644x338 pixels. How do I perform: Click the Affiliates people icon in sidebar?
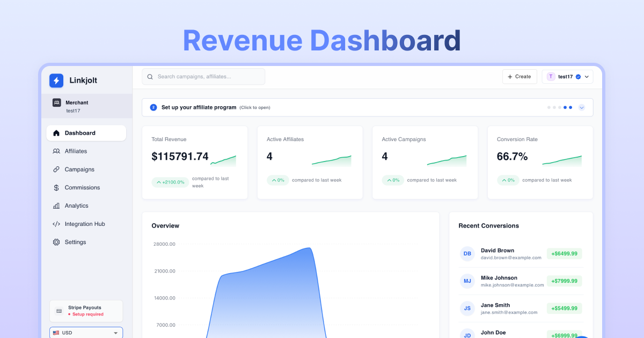[56, 151]
